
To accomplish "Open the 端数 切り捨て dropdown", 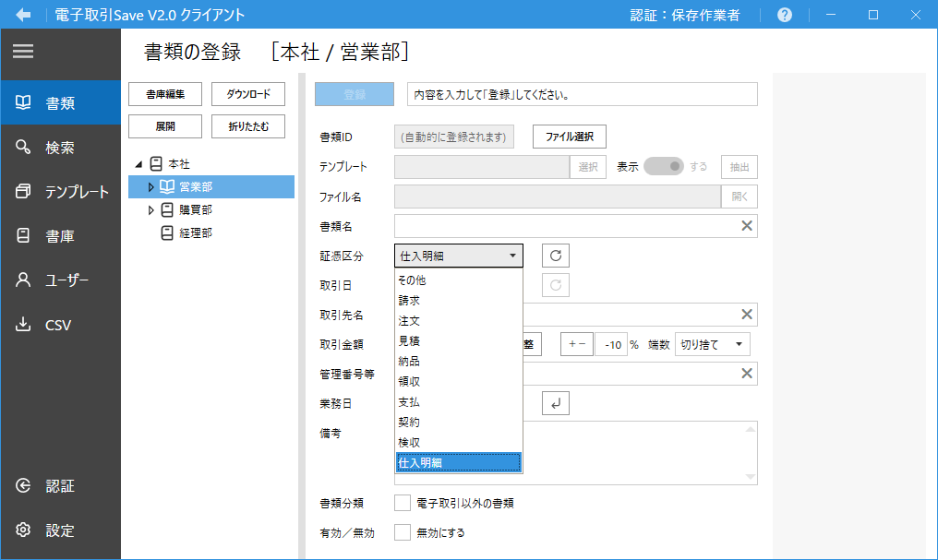I will coord(713,344).
